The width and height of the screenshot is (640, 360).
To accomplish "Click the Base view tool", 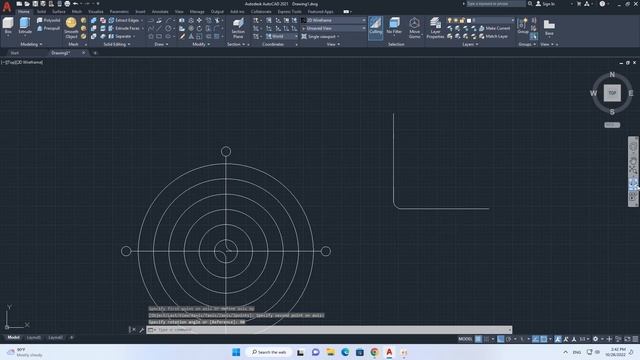I will coord(549,27).
